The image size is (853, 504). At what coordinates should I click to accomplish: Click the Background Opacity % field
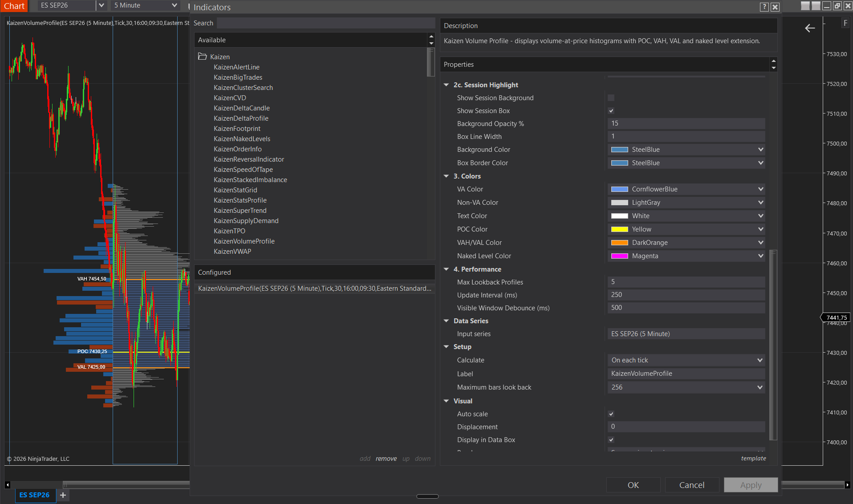click(686, 123)
